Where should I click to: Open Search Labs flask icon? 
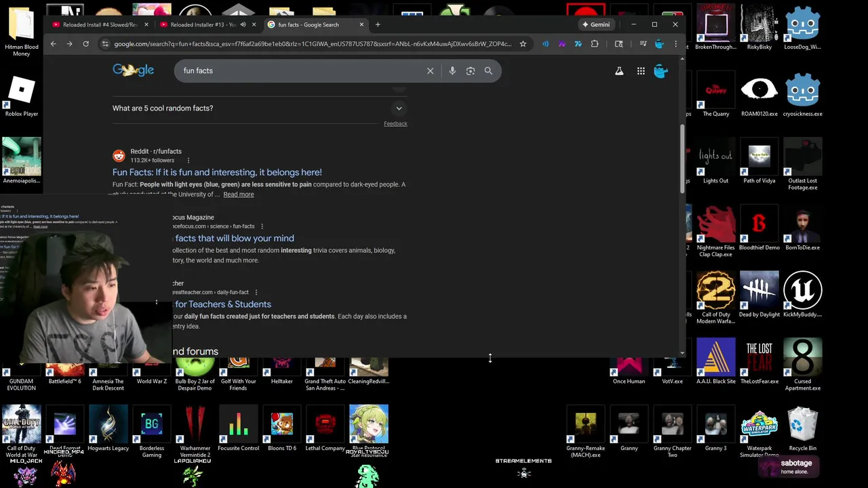[619, 70]
